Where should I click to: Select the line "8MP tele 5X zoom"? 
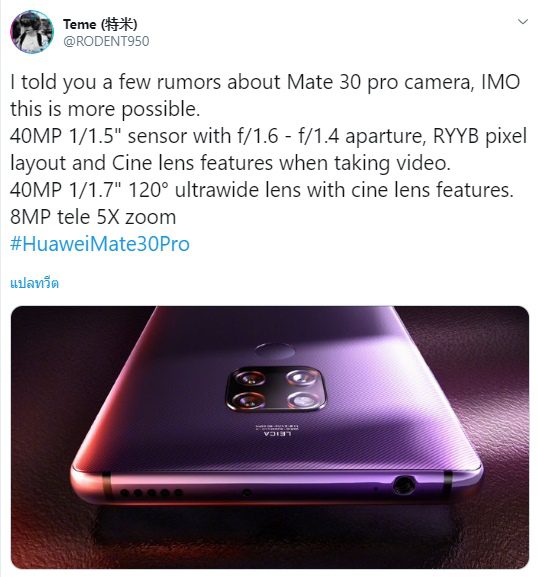(93, 217)
